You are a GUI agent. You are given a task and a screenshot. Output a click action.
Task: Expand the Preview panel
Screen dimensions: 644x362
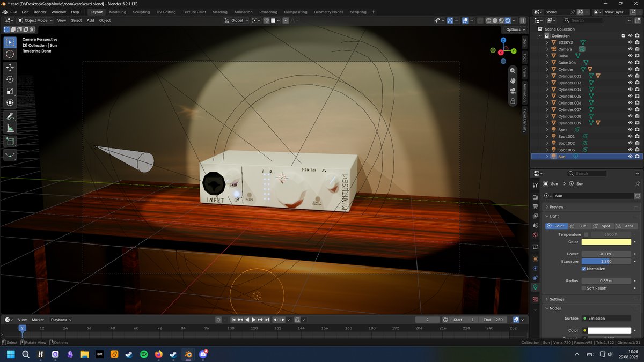[591, 207]
